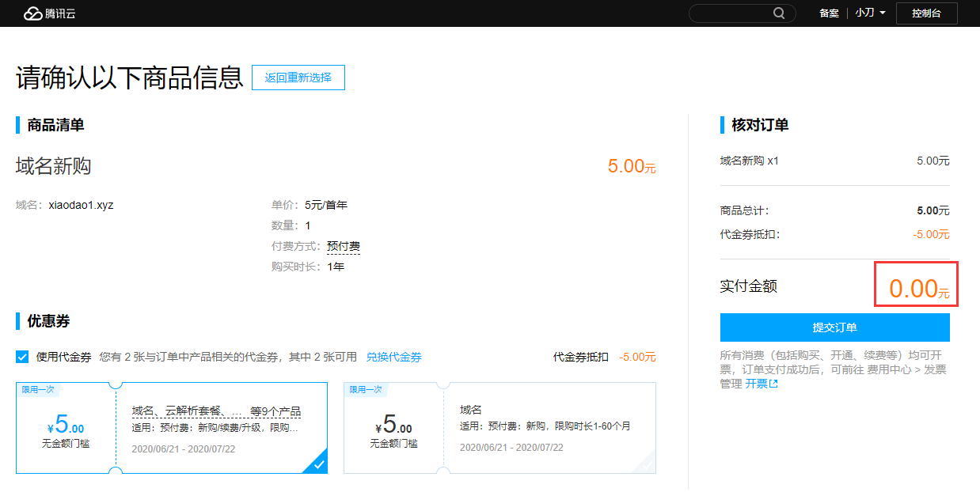Click the 限用一次 tag on the second coupon

pyautogui.click(x=365, y=389)
